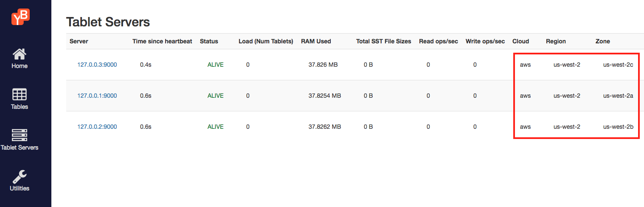
Task: Click the Tablet Servers page heading
Action: pos(108,22)
